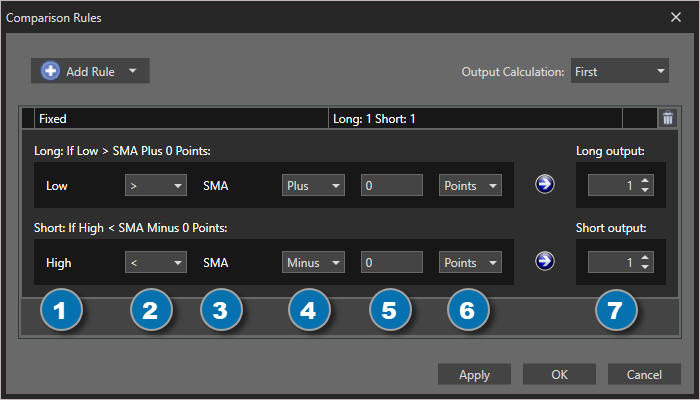Click the blue plus Add Rule icon
This screenshot has height=400, width=700.
click(50, 71)
